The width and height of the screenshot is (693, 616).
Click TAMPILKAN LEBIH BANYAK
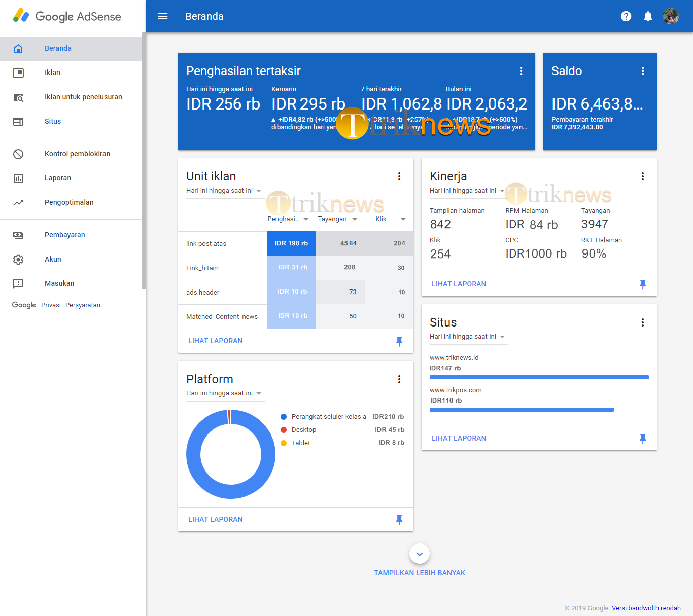tap(420, 573)
